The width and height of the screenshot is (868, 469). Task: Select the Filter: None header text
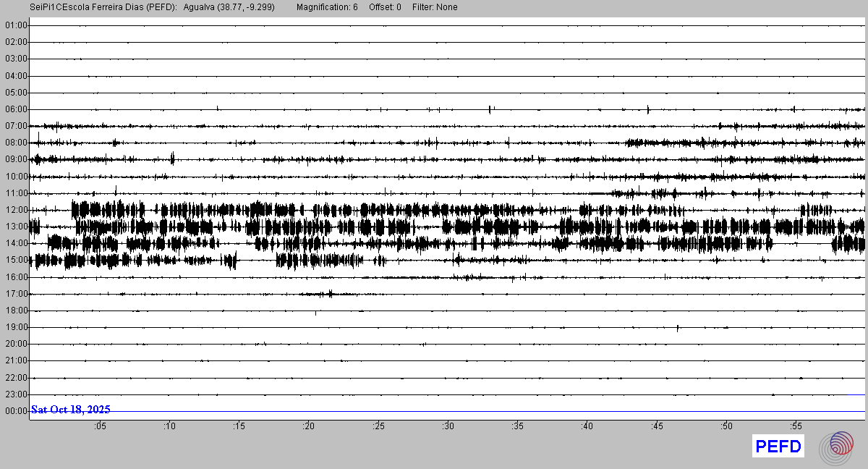pyautogui.click(x=435, y=7)
